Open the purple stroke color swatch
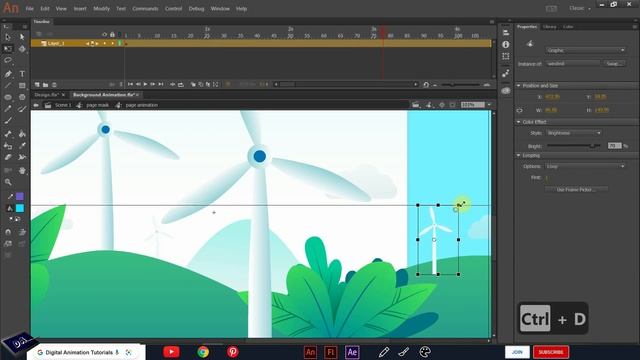Screen dimensions: 640x360 point(20,196)
